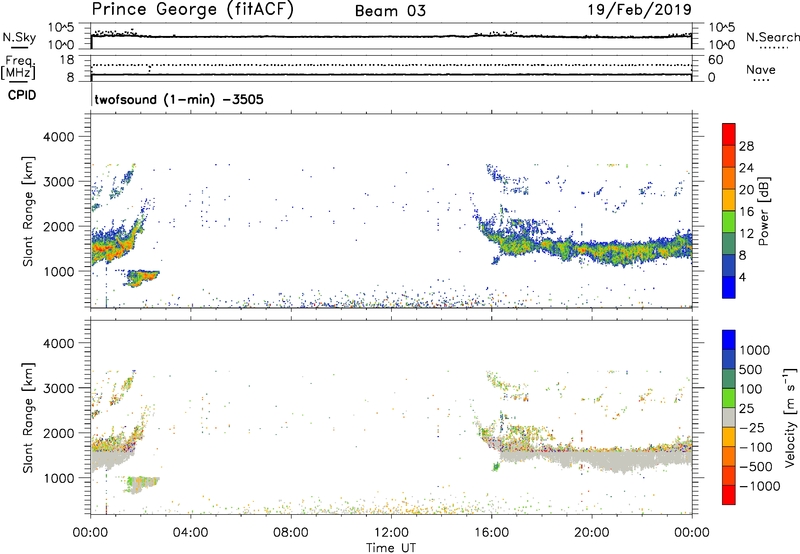Click the 'Beam 03' label
Screen dimensions: 800x554
(x=390, y=11)
